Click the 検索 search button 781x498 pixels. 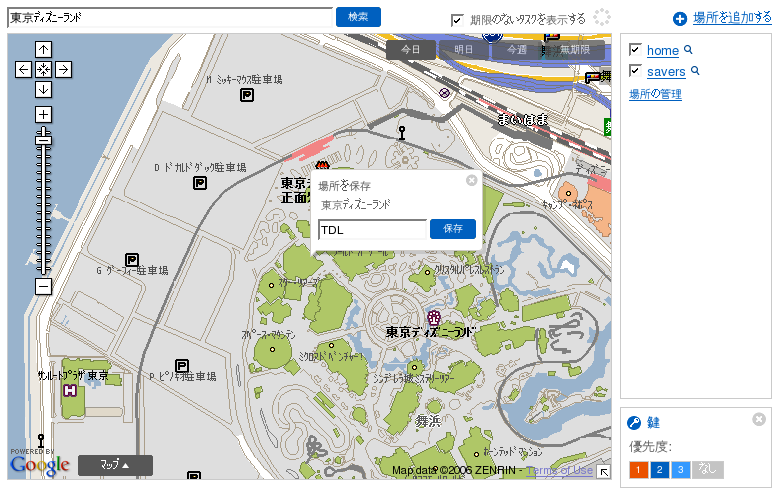358,17
